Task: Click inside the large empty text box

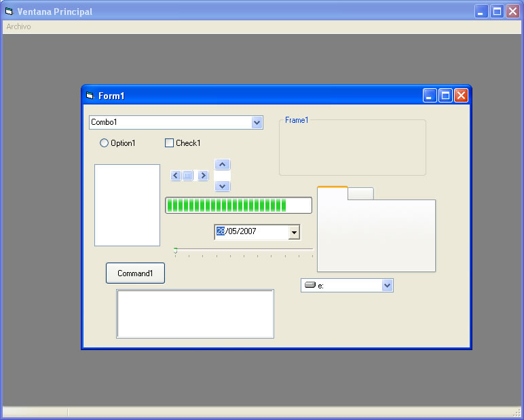Action: pos(195,313)
